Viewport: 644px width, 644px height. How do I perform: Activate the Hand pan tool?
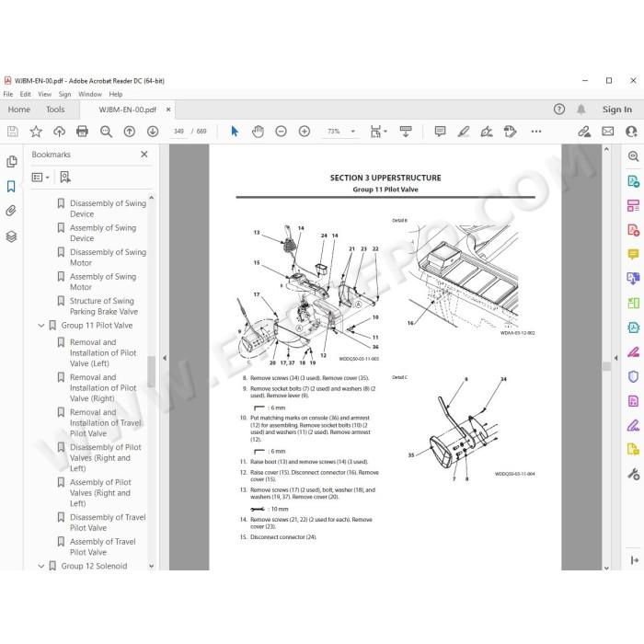pyautogui.click(x=258, y=132)
